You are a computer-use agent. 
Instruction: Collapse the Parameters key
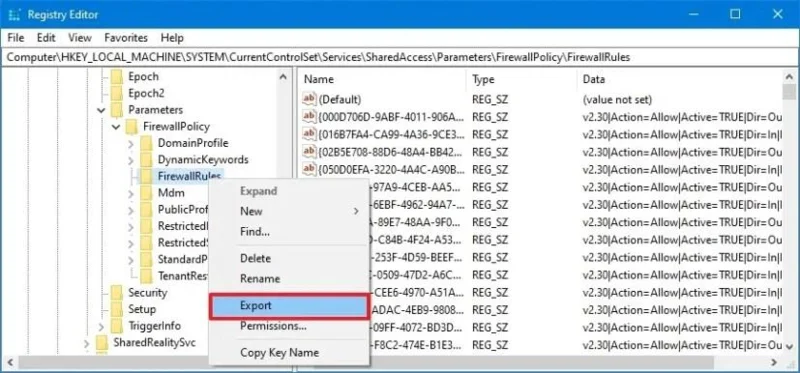tap(102, 110)
